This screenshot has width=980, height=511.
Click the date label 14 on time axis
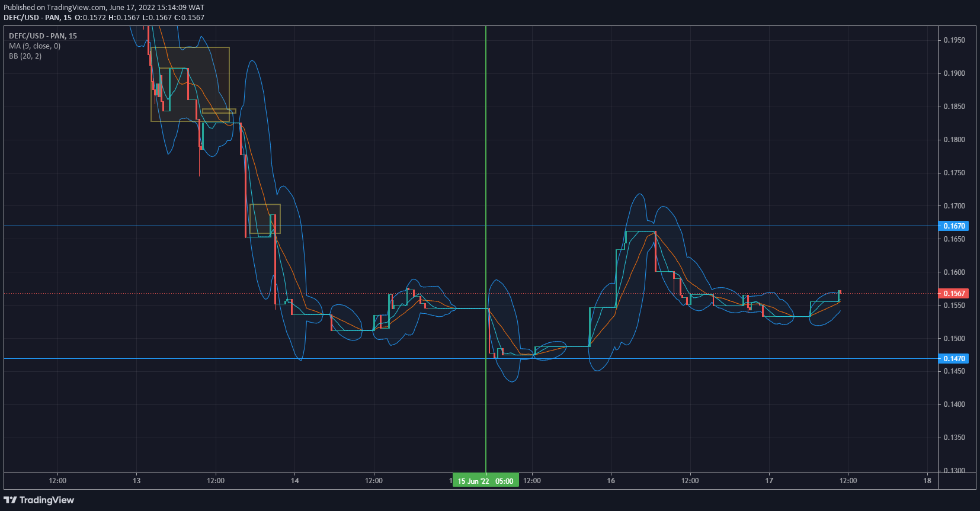tap(295, 481)
